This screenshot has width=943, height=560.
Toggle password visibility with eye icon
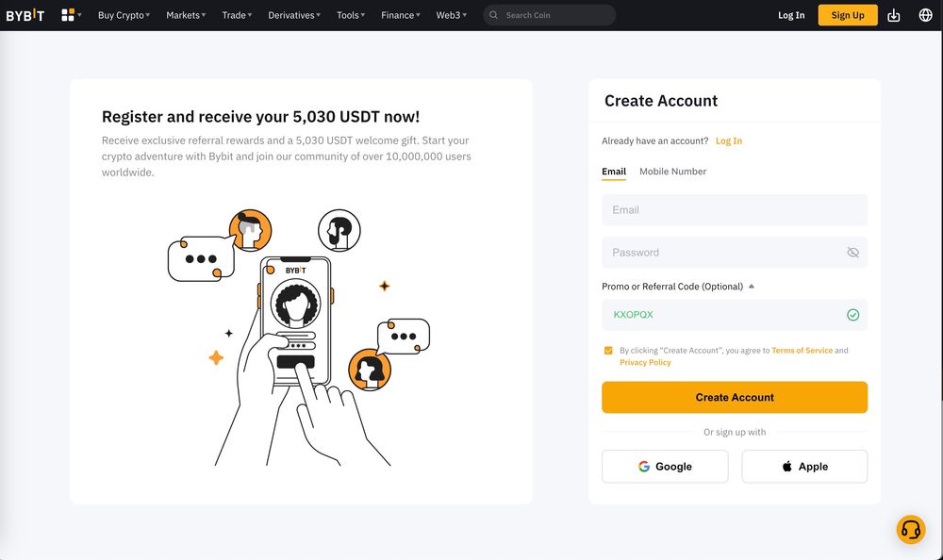[x=853, y=252]
